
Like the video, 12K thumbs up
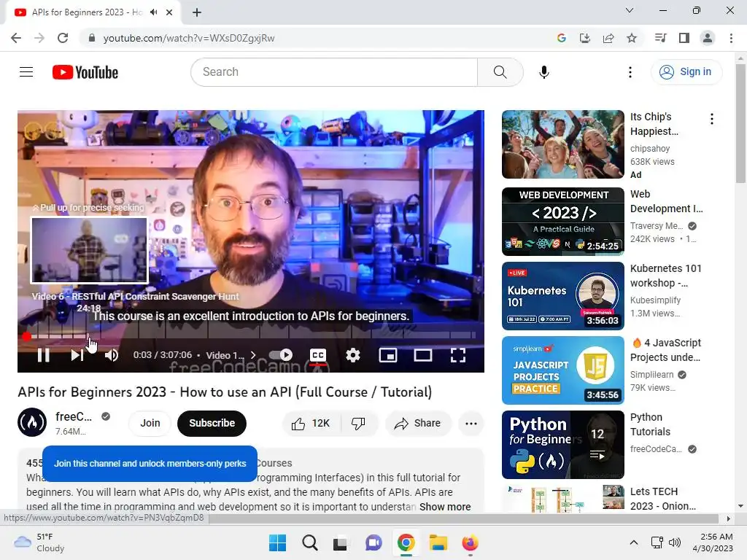point(311,424)
